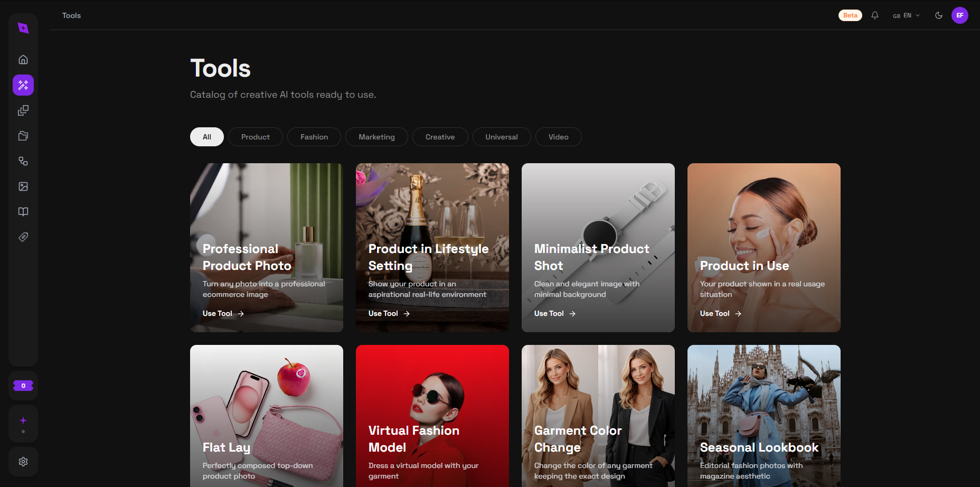Screen dimensions: 980x487
Task: Click the Tools breadcrumb in top bar
Action: tap(71, 15)
